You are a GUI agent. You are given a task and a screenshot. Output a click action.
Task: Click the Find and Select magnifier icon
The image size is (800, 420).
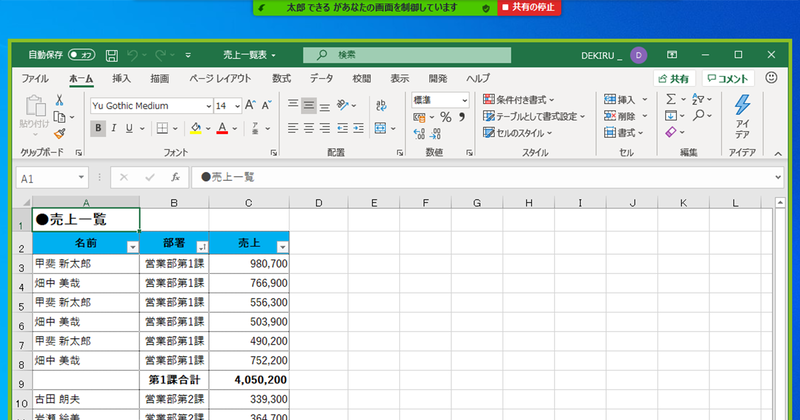698,116
